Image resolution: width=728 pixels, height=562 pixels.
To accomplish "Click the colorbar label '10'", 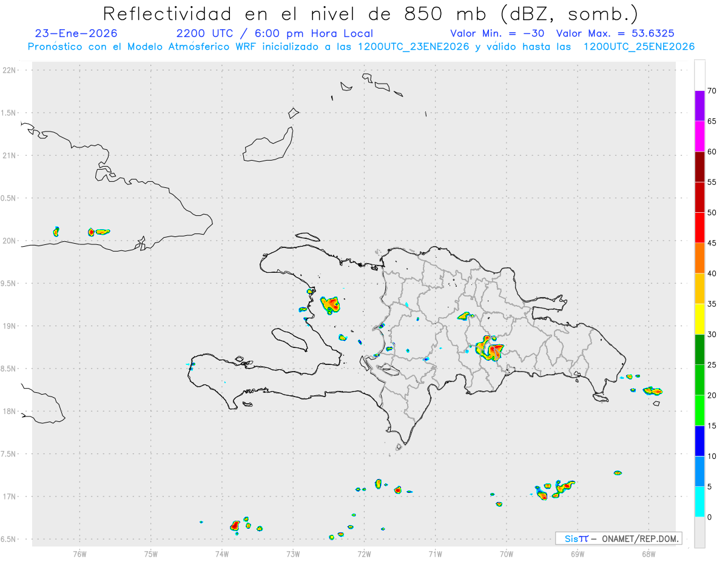I will click(x=712, y=456).
